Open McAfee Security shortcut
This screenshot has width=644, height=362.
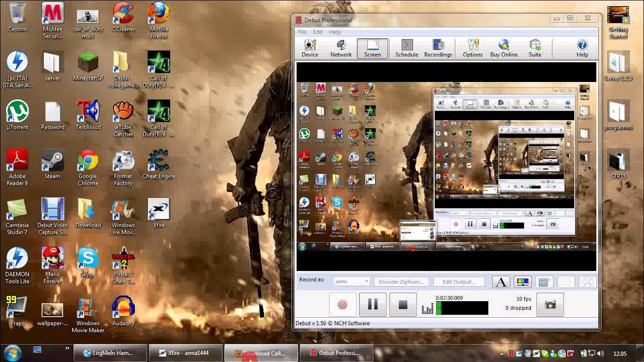pyautogui.click(x=52, y=21)
